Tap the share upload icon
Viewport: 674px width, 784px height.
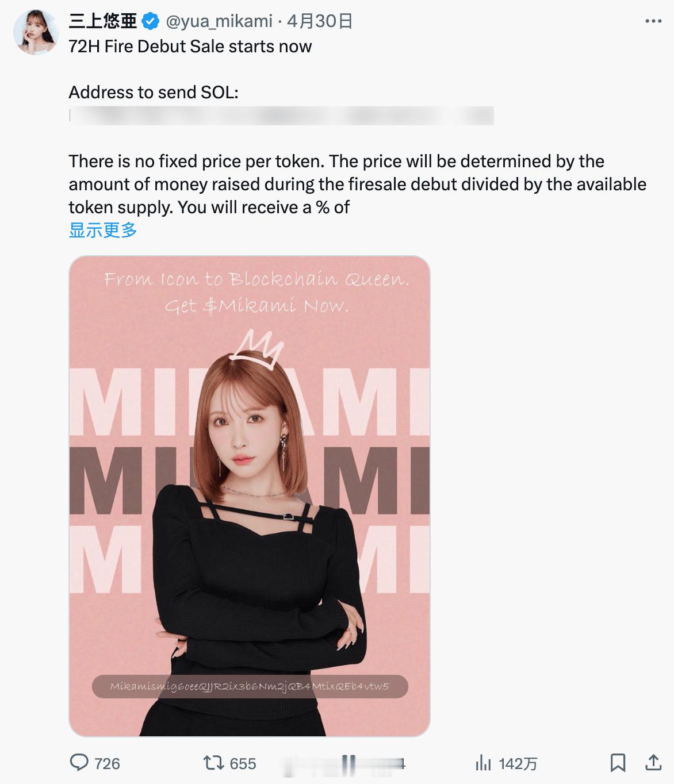(653, 763)
